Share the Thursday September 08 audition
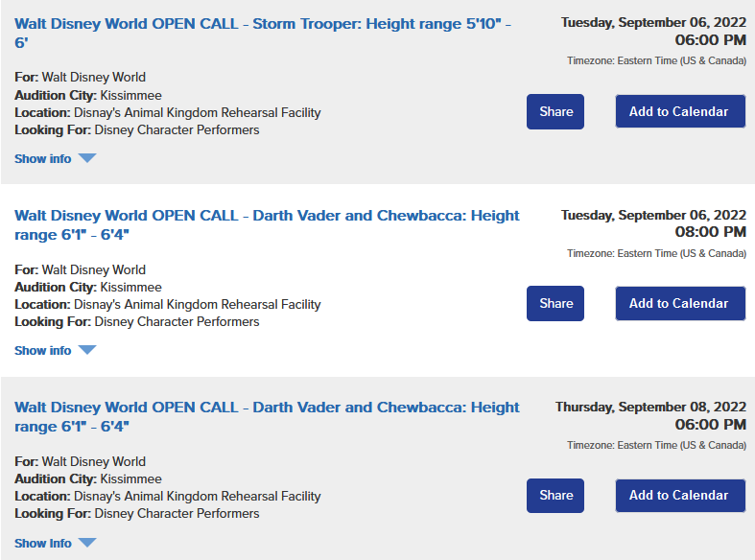This screenshot has height=560, width=755. pos(555,495)
